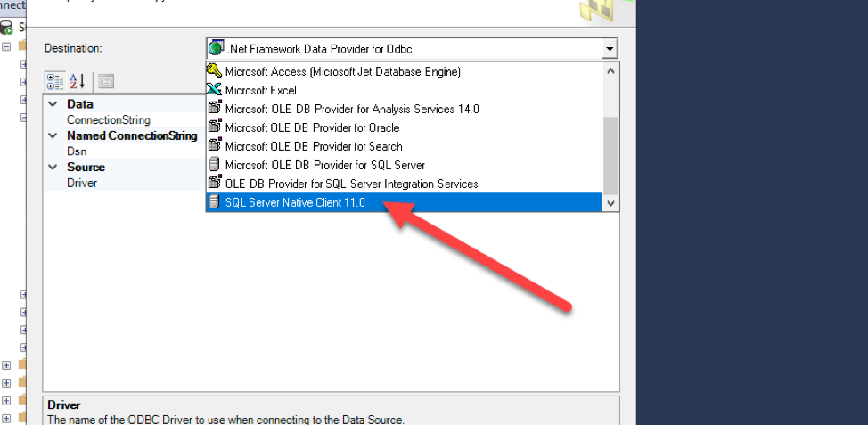Click the Analysis Services 14.0 provider icon
868x425 pixels.
214,109
